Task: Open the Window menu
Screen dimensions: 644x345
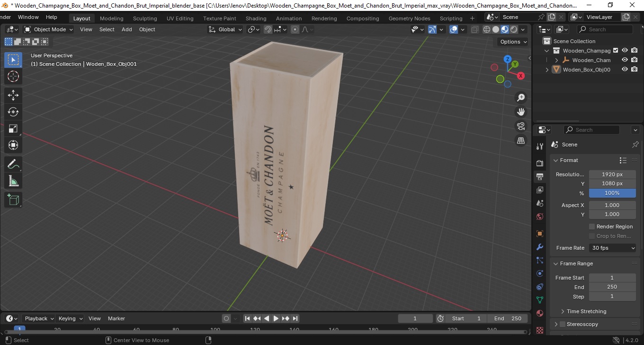Action: (28, 17)
